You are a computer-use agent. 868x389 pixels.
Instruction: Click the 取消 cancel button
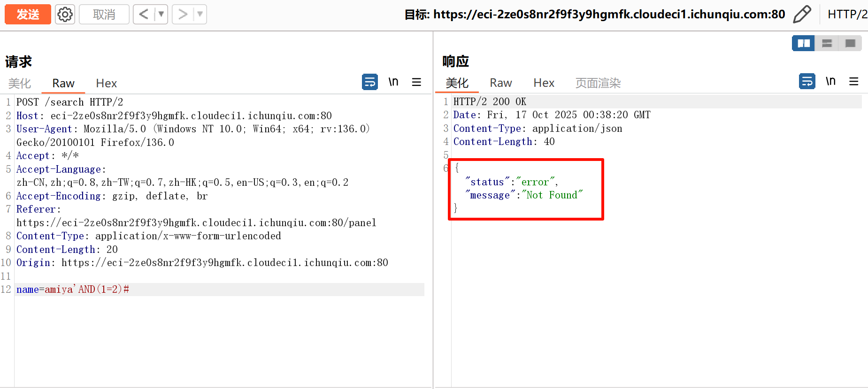[104, 15]
